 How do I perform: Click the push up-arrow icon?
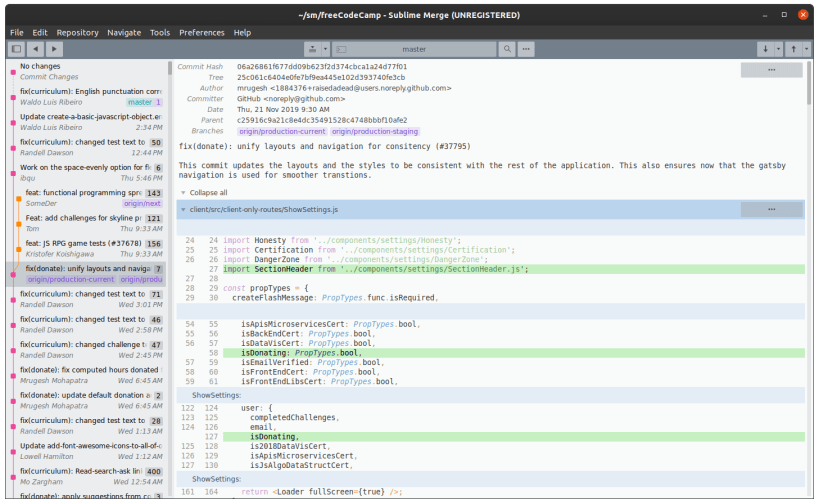793,49
